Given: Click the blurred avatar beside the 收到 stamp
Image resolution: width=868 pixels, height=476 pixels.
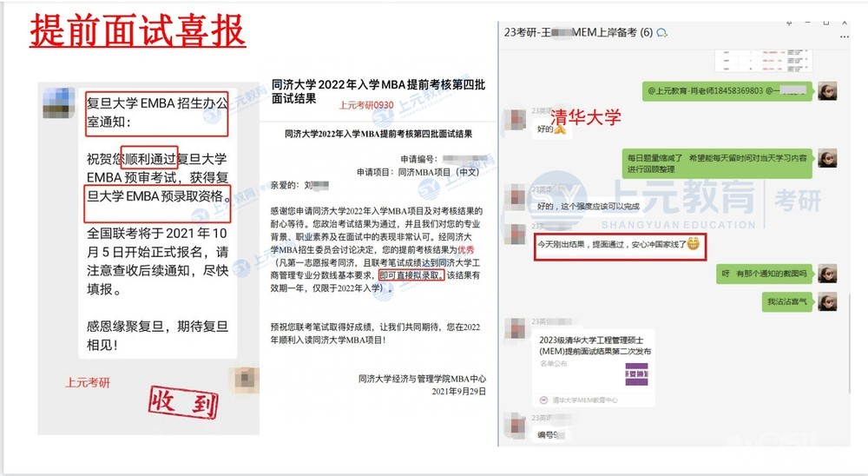Looking at the screenshot, I should pyautogui.click(x=246, y=380).
